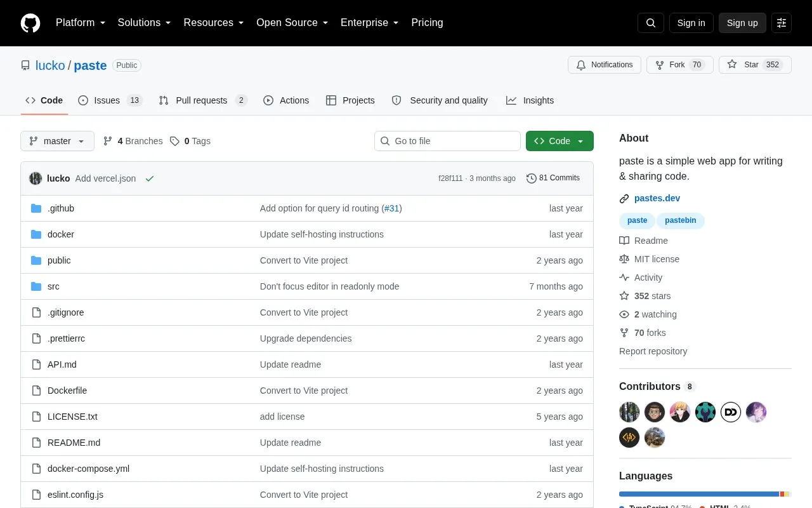
Task: Open the pastes.dev link
Action: [x=657, y=198]
